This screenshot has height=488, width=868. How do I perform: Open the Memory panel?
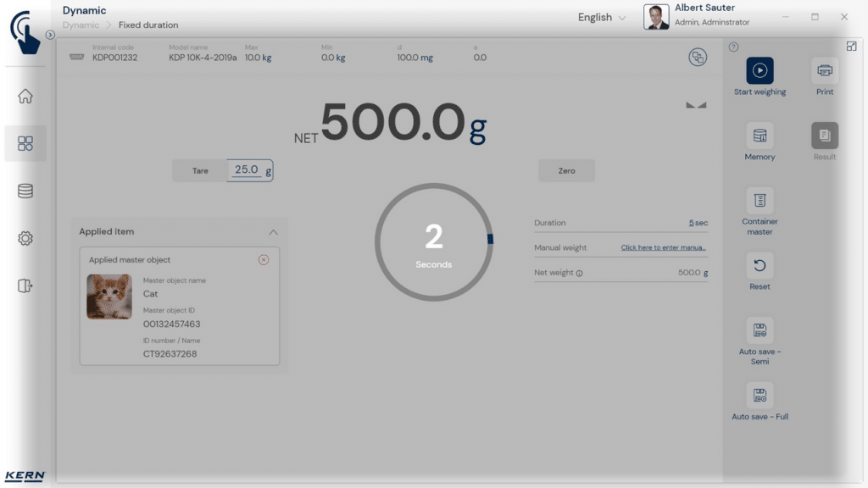(759, 136)
